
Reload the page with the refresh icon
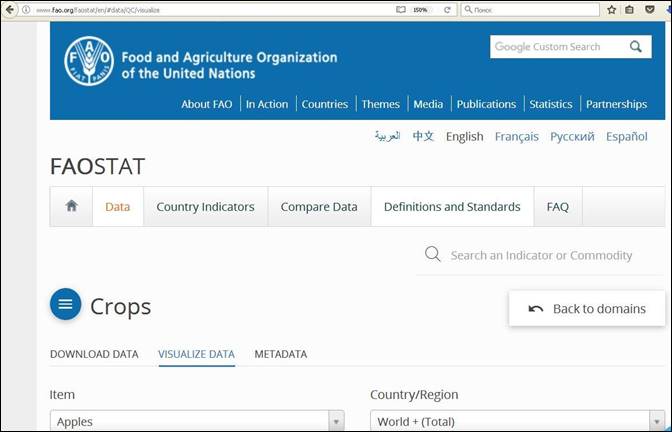[447, 9]
